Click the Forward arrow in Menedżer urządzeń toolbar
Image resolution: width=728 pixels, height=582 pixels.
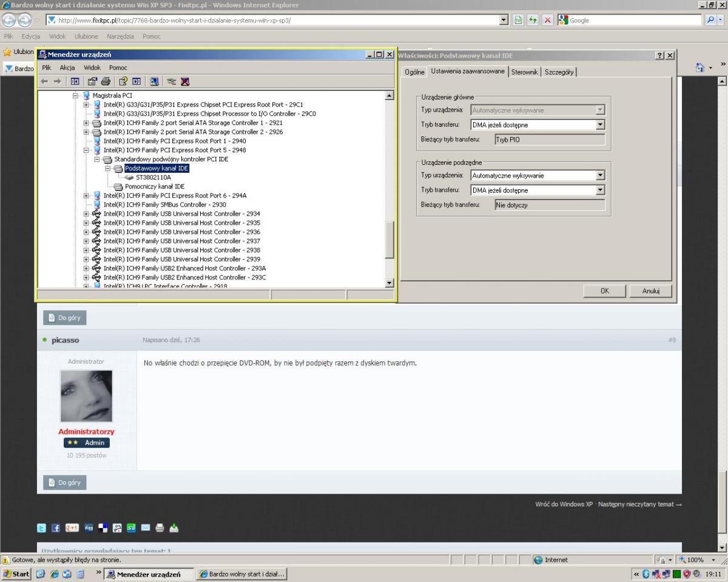click(57, 81)
